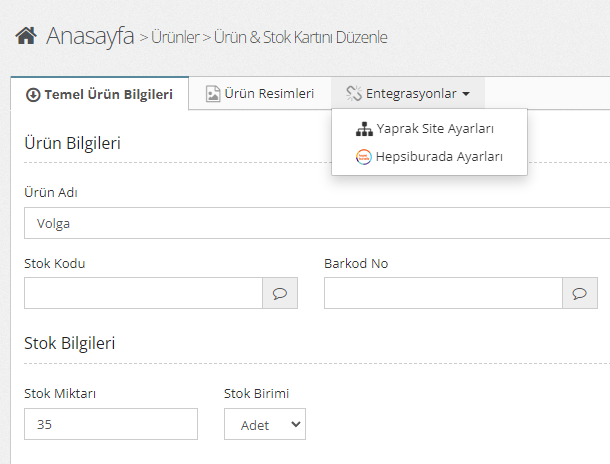Click the orange Hepsiburada logo icon
The image size is (610, 464).
364,157
